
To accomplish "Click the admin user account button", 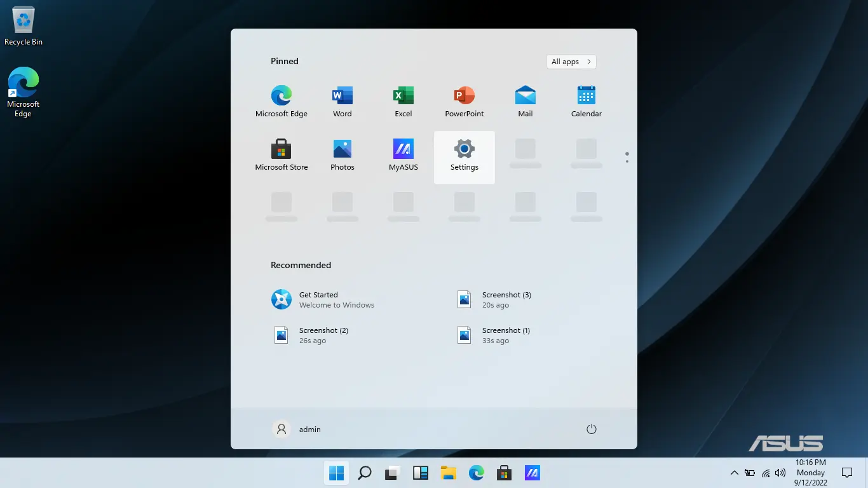I will (x=297, y=429).
